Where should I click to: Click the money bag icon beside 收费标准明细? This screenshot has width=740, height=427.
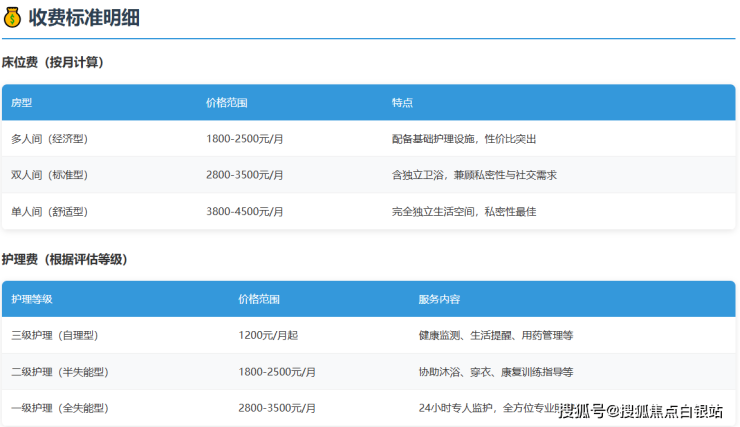coord(13,17)
